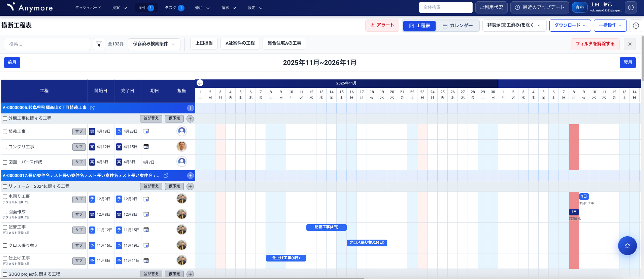Expand the 設定 menu dropdown
Screen dimensions: 644x279
click(255, 8)
